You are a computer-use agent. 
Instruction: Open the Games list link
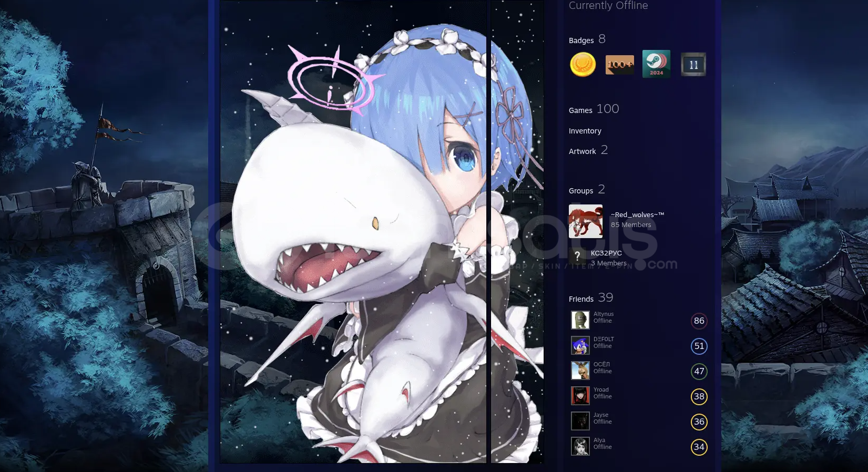tap(580, 110)
